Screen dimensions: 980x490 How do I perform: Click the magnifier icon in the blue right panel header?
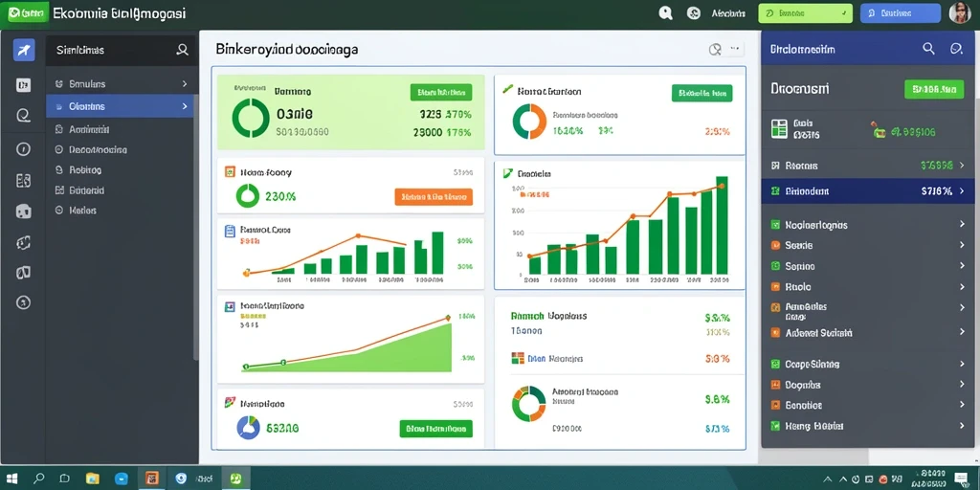pos(928,48)
